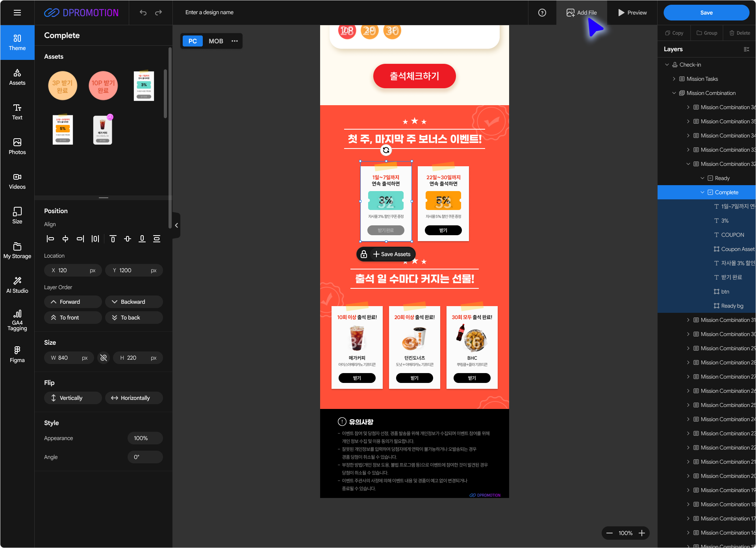Align selection to left edge
The height and width of the screenshot is (548, 756).
[50, 239]
